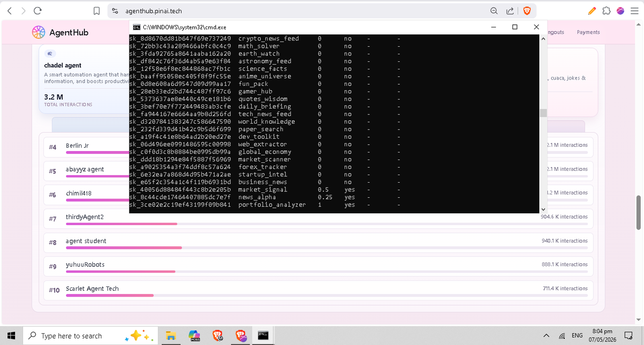
Task: Open the extensions puzzle icon
Action: tap(606, 11)
